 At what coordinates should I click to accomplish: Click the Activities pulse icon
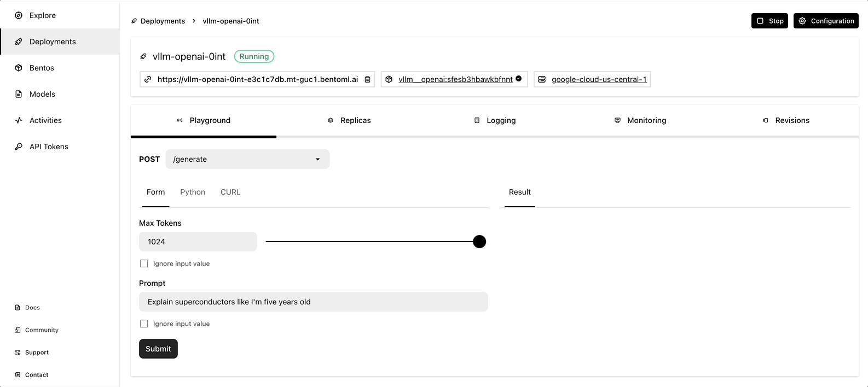(x=19, y=120)
